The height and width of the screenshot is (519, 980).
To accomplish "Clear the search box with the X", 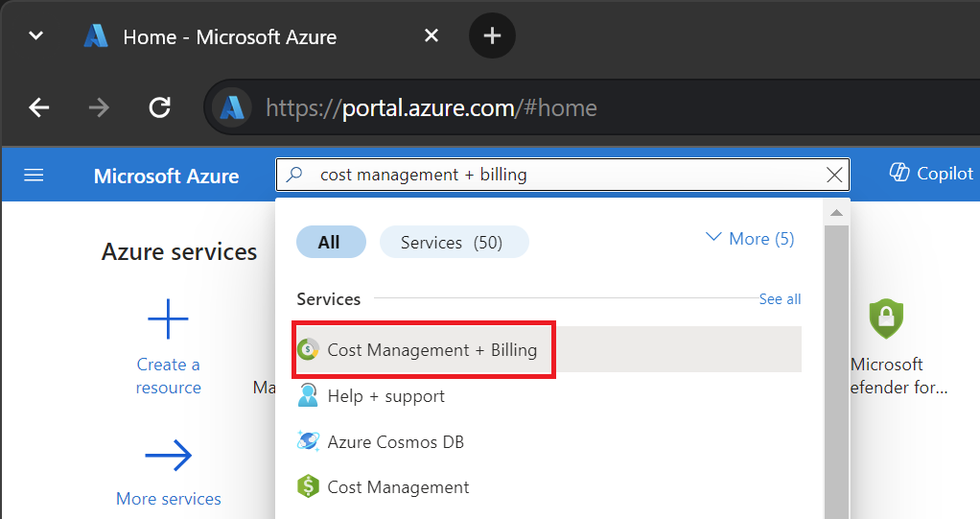I will [x=834, y=176].
